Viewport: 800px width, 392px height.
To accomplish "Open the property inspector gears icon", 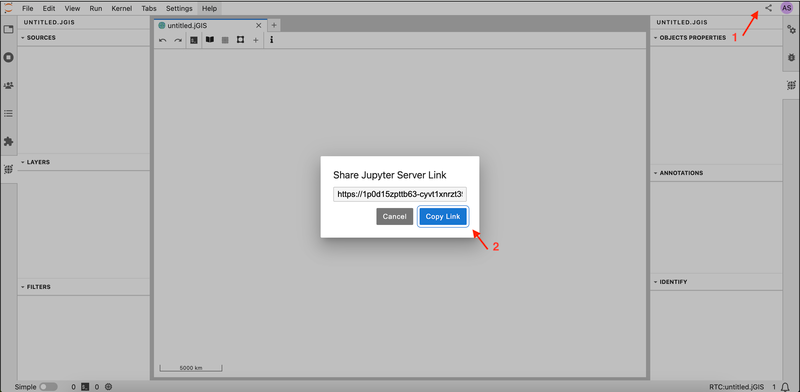I will coord(791,30).
